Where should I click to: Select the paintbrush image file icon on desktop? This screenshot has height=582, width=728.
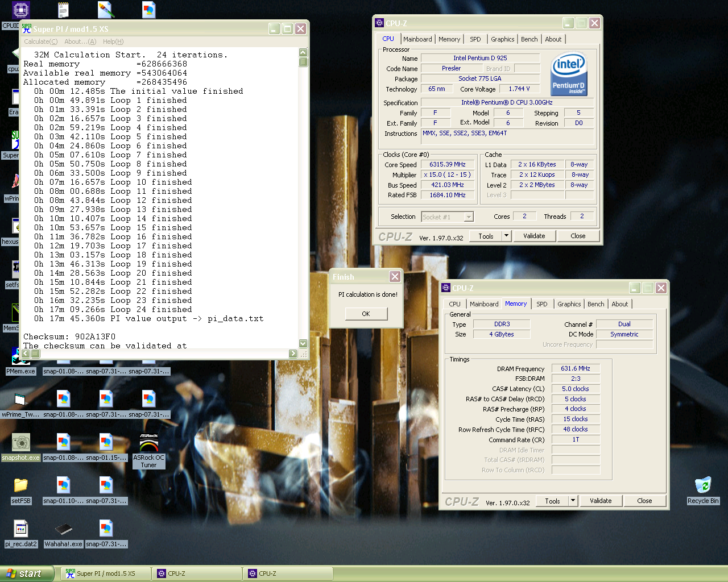pyautogui.click(x=106, y=10)
